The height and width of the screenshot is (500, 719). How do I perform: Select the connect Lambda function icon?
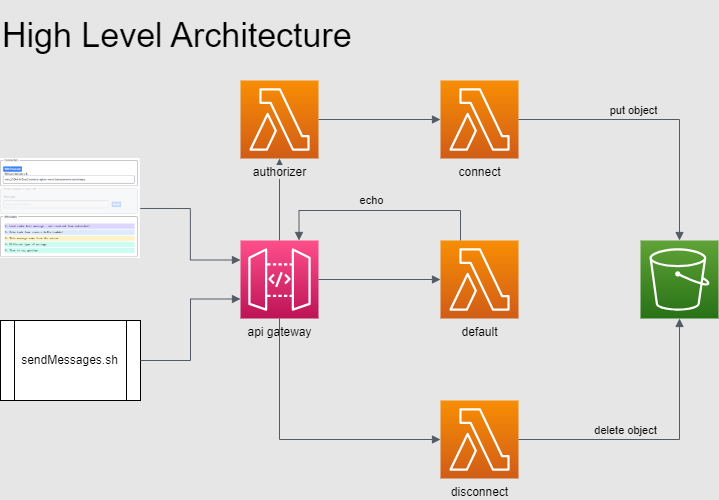(479, 119)
